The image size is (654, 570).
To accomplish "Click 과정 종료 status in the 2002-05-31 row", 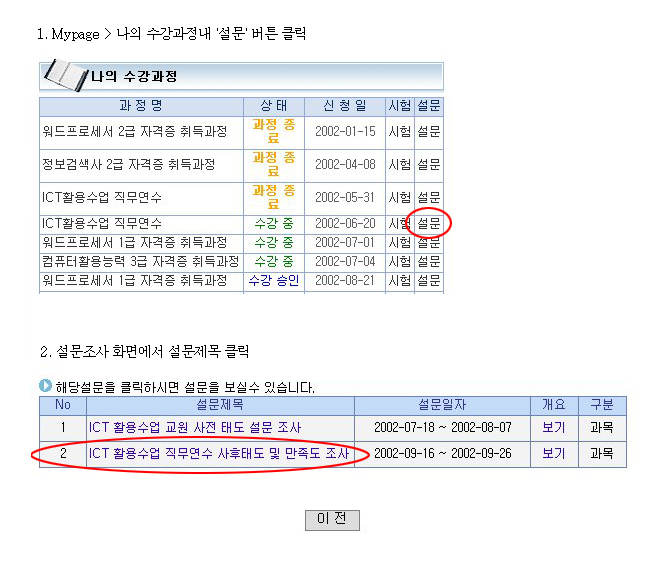I will point(274,197).
